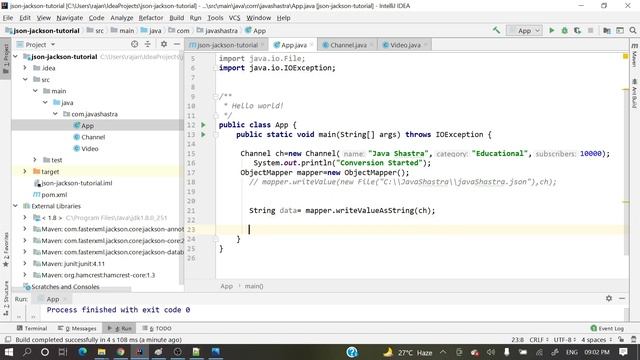This screenshot has height=360, width=640.
Task: Open Microsoft Edge from taskbar
Action: (x=82, y=352)
